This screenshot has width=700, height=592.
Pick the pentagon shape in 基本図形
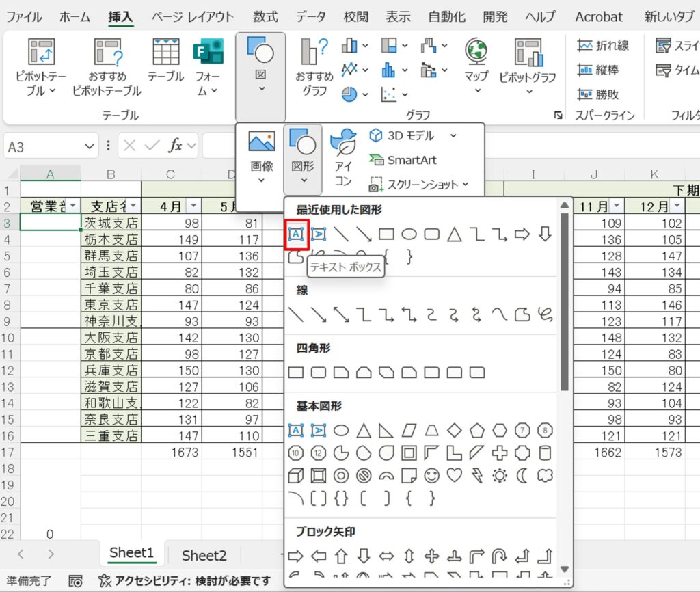476,431
